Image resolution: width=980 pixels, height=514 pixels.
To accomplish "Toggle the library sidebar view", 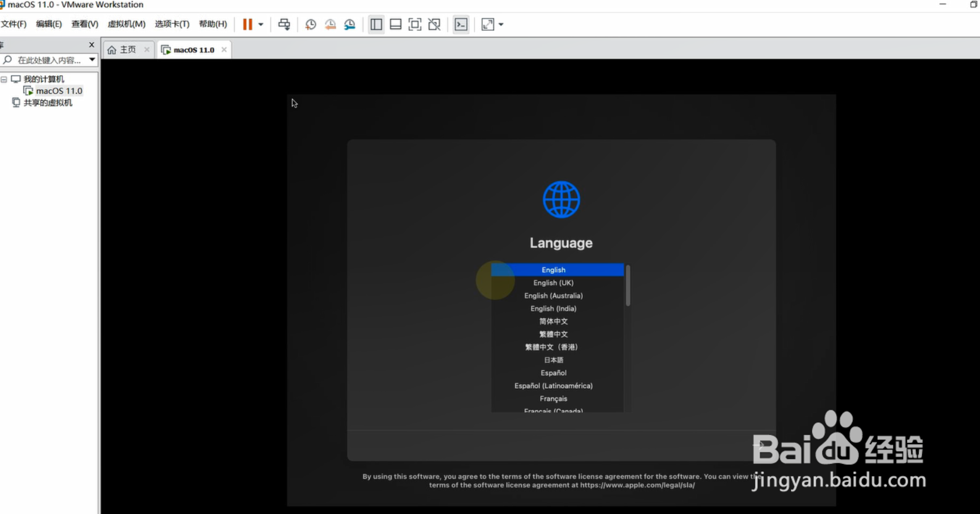I will pos(376,24).
